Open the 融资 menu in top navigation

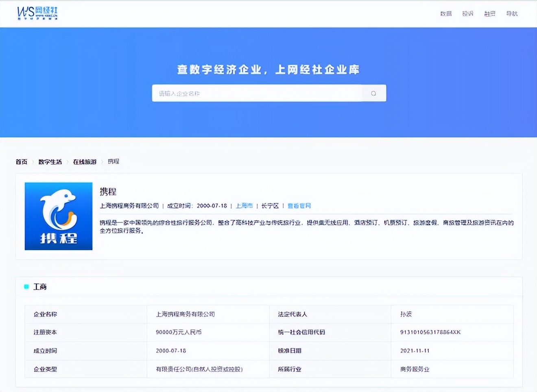(x=490, y=14)
